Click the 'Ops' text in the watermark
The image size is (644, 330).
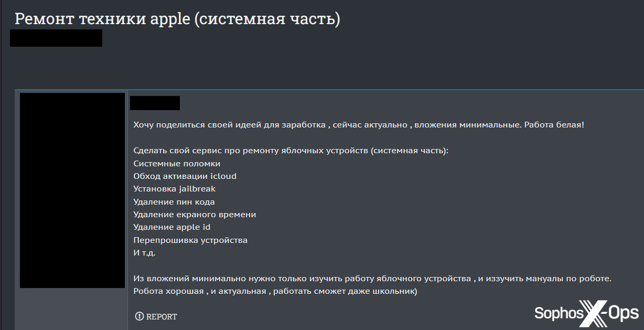point(623,314)
